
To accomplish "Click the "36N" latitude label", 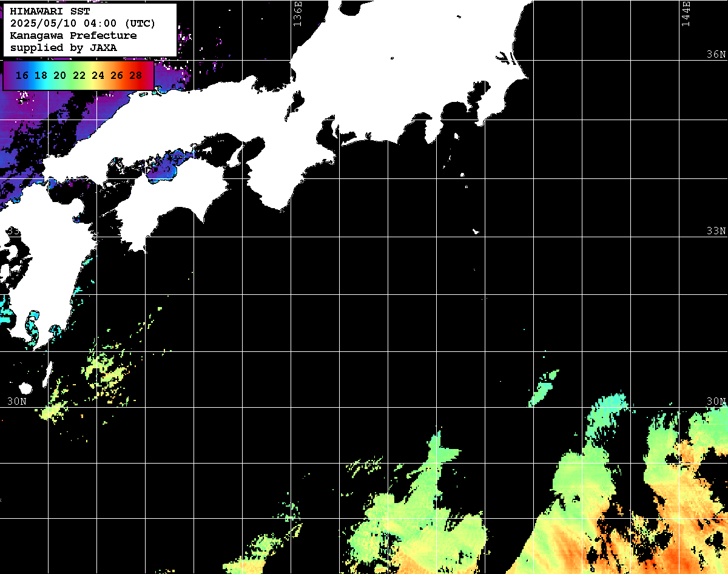I will (x=716, y=54).
